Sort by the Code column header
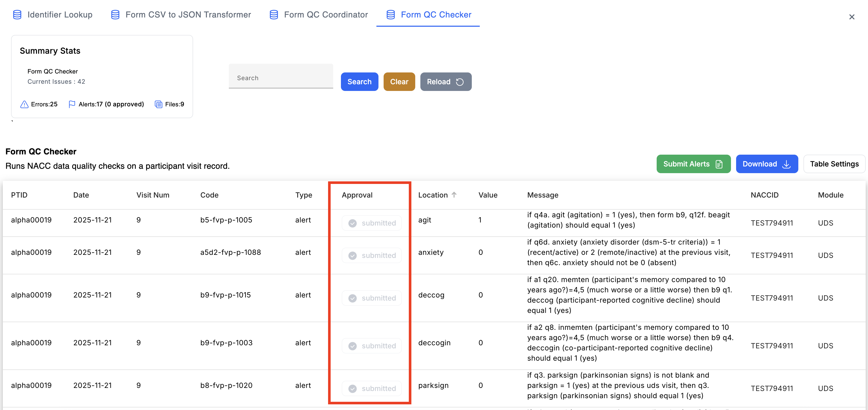The width and height of the screenshot is (868, 410). pyautogui.click(x=209, y=195)
